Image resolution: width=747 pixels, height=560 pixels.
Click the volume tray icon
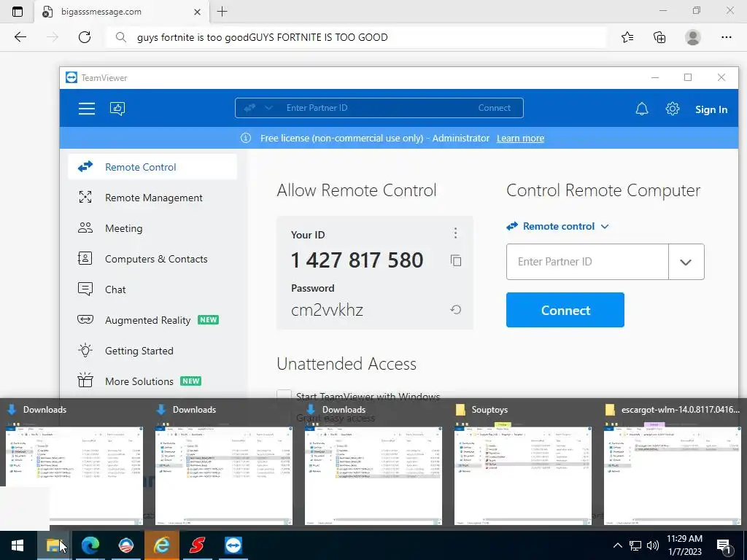pyautogui.click(x=653, y=545)
